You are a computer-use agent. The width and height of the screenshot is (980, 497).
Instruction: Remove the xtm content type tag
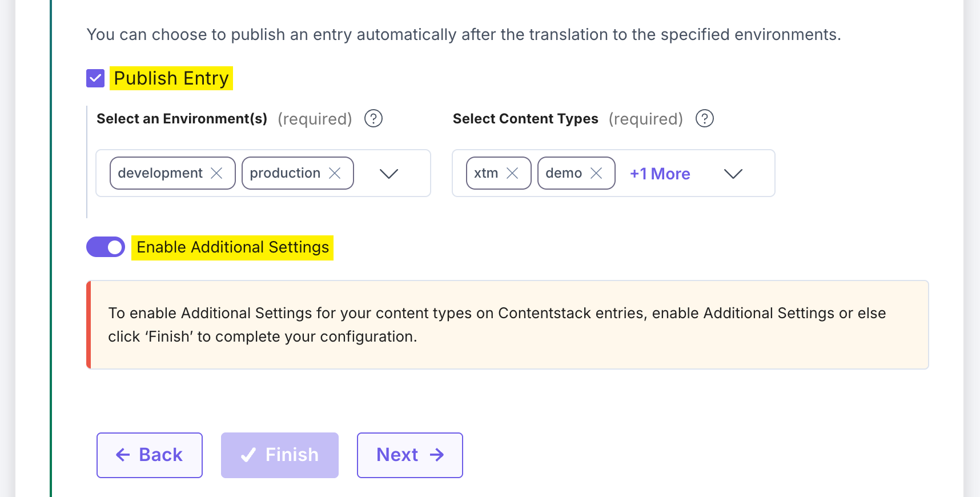[513, 173]
